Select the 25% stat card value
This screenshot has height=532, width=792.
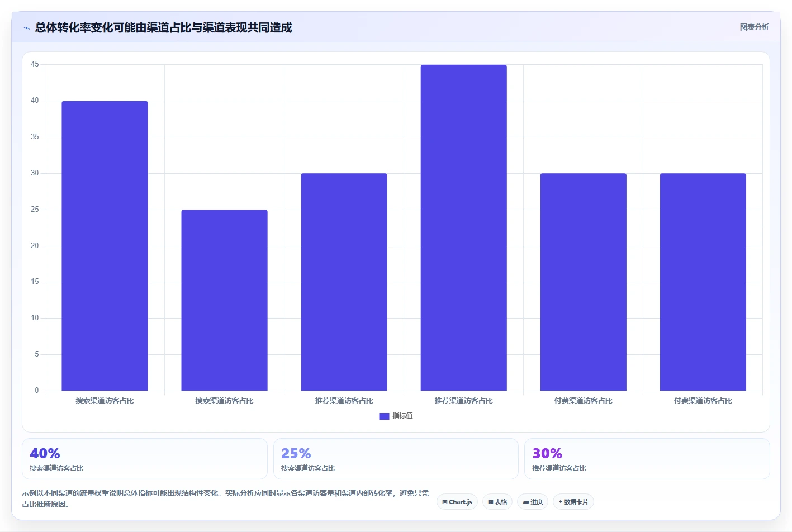[296, 453]
